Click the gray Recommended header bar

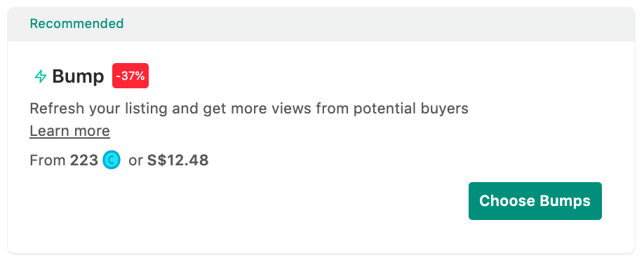click(321, 25)
